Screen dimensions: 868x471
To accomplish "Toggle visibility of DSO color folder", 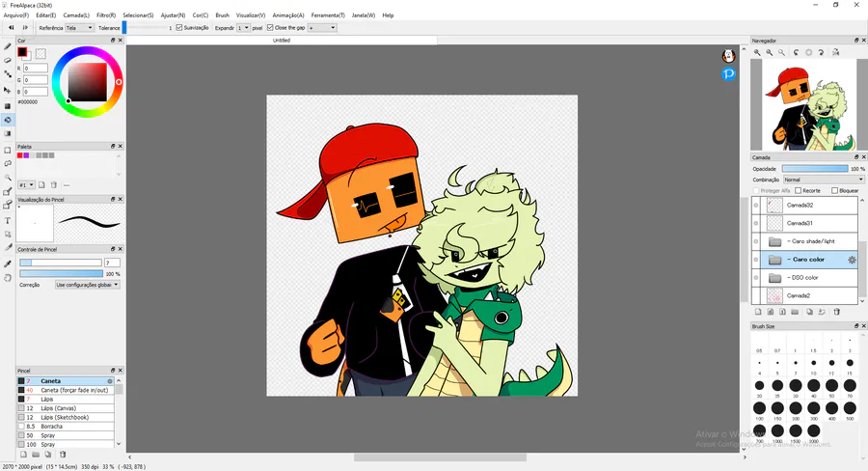I will (x=756, y=278).
